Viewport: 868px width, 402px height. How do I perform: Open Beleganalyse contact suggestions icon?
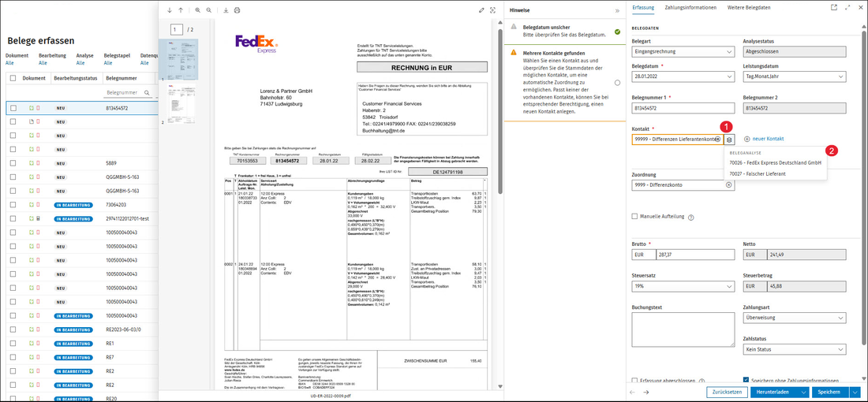coord(730,140)
